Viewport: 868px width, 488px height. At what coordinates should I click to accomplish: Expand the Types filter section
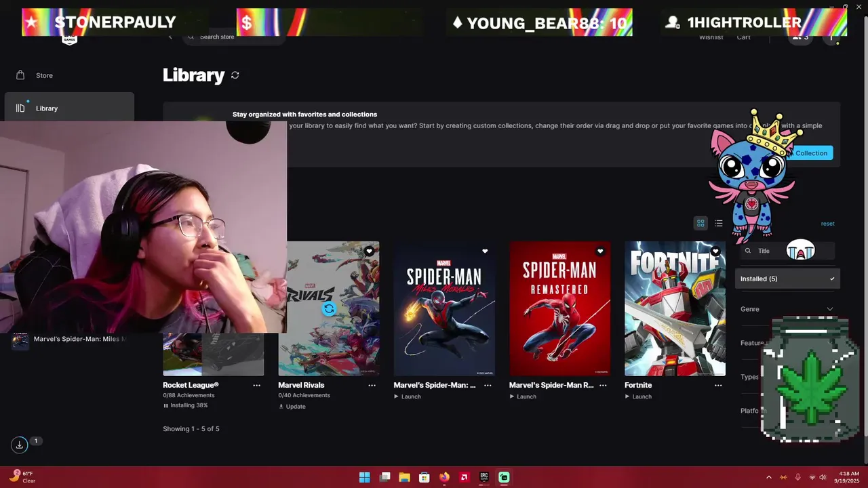click(749, 377)
